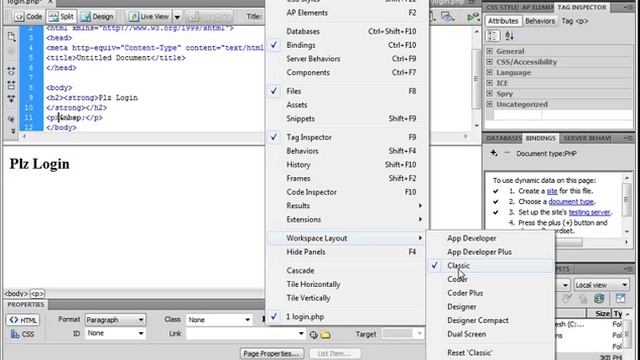Select the <p> tag in tag selector
The image size is (640, 360).
pos(37,293)
